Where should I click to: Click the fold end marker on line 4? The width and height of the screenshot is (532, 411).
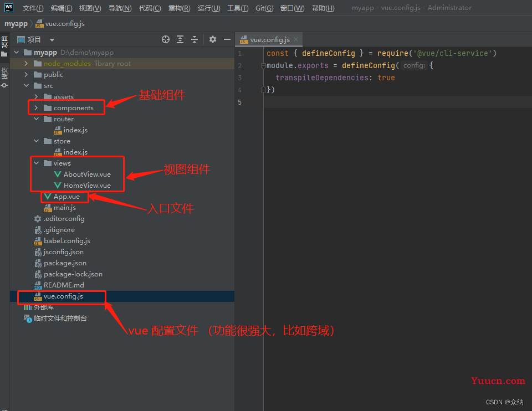click(x=263, y=90)
